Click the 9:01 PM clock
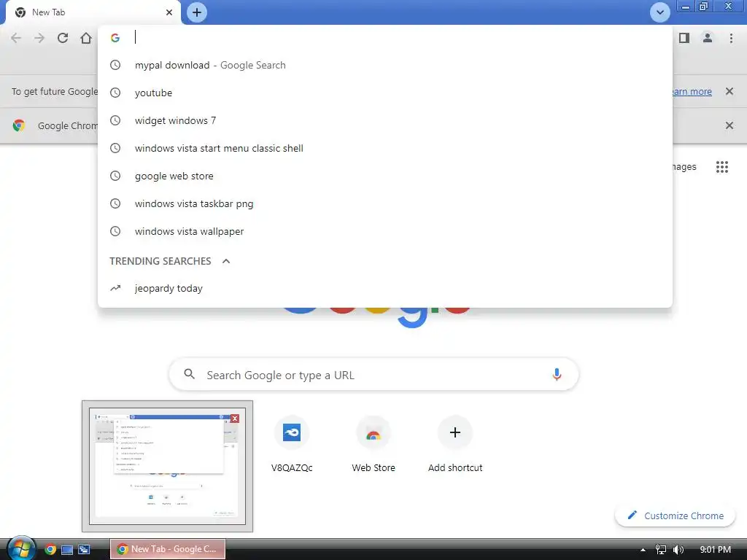Image resolution: width=747 pixels, height=560 pixels. [x=715, y=550]
